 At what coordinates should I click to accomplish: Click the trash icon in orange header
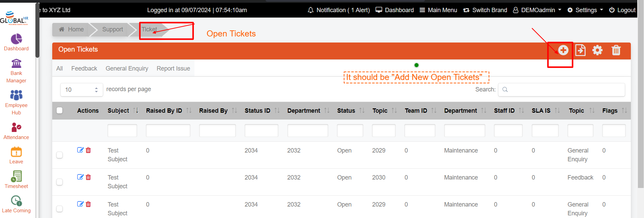(616, 50)
